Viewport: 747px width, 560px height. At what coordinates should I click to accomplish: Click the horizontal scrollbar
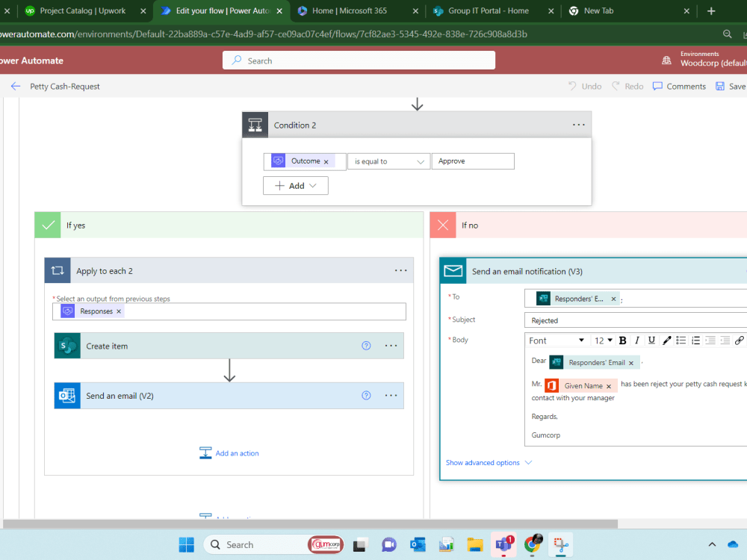click(310, 524)
